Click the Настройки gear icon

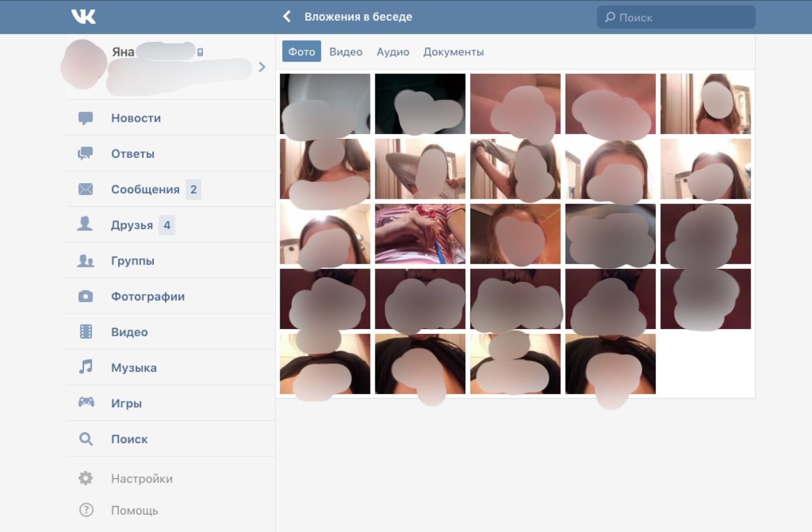[86, 479]
